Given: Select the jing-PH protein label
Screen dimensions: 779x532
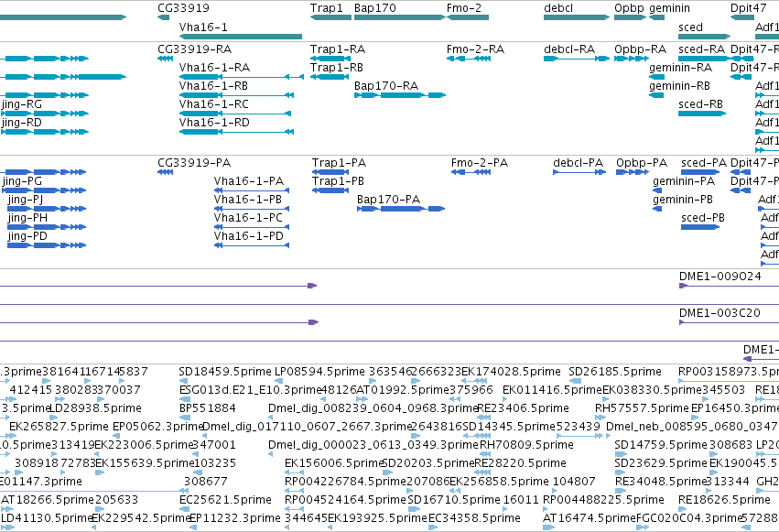Looking at the screenshot, I should pos(27,218).
